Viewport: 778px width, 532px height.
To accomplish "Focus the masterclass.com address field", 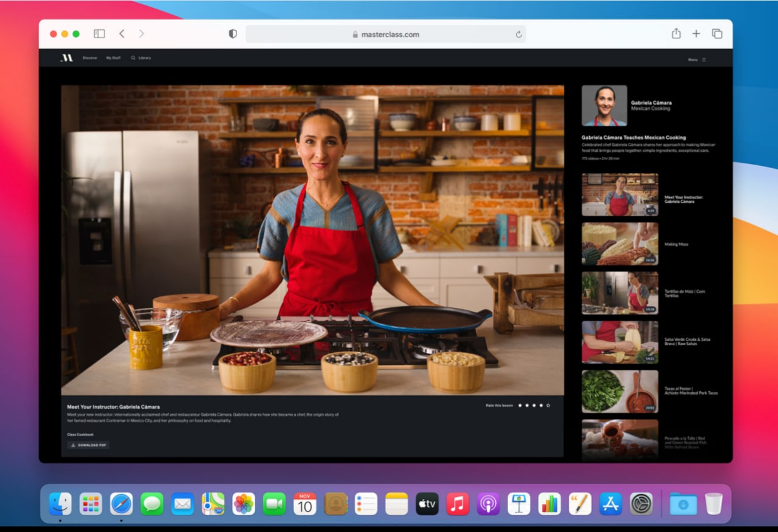I will coord(385,34).
